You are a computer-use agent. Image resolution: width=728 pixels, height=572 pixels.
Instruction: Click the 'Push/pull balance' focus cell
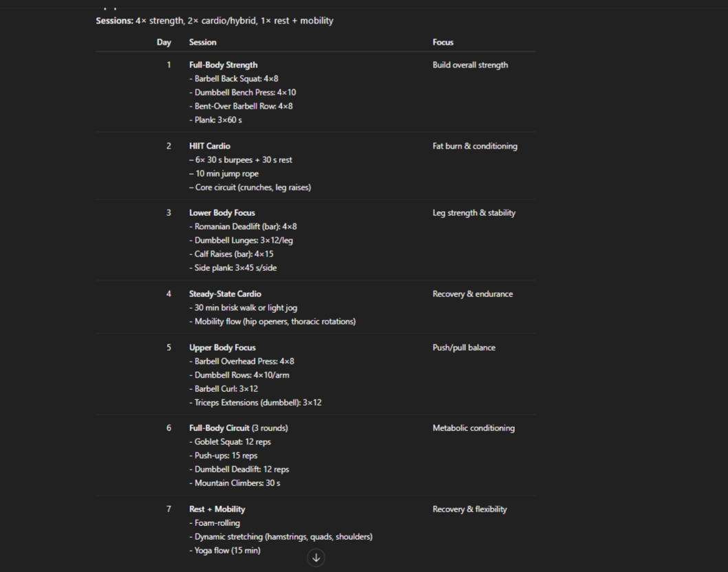463,347
